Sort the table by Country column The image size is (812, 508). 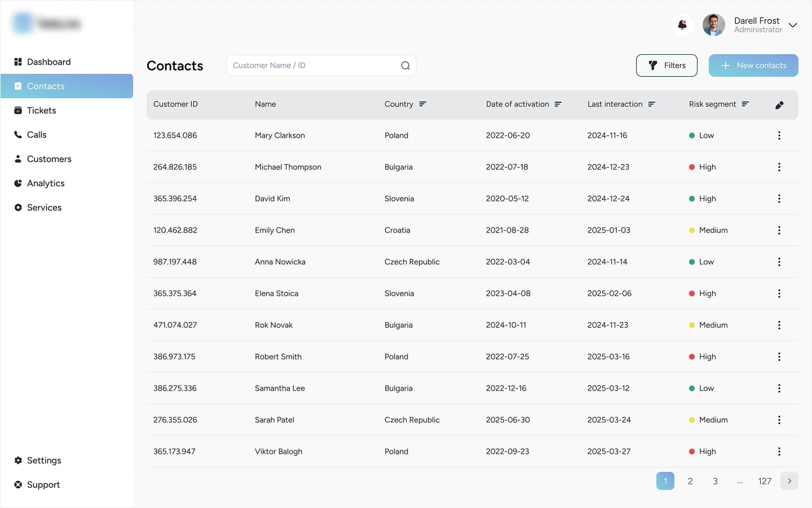click(x=423, y=104)
